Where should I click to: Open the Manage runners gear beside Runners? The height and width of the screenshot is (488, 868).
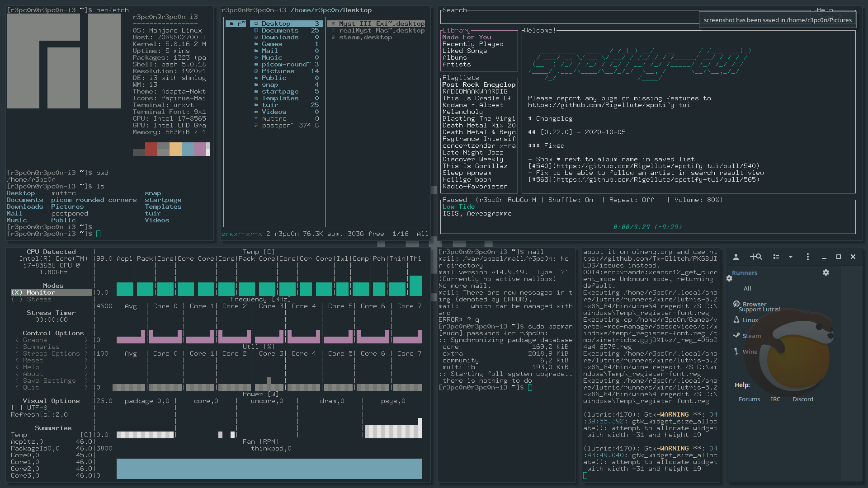click(826, 272)
